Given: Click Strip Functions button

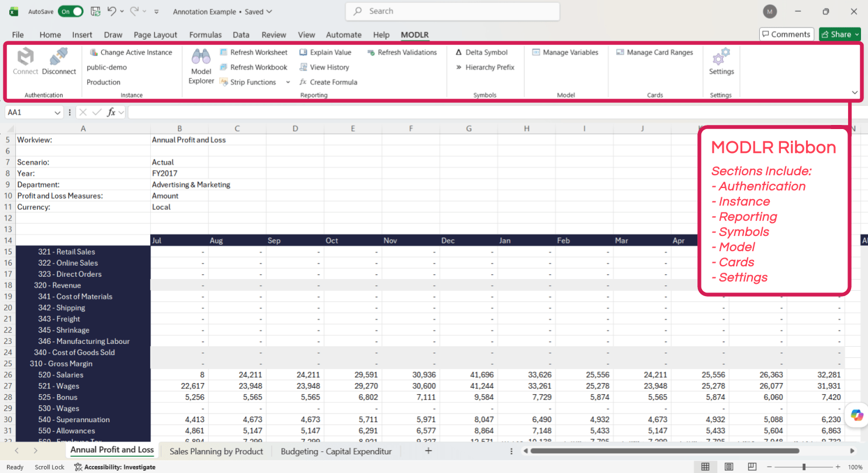Looking at the screenshot, I should [x=248, y=82].
